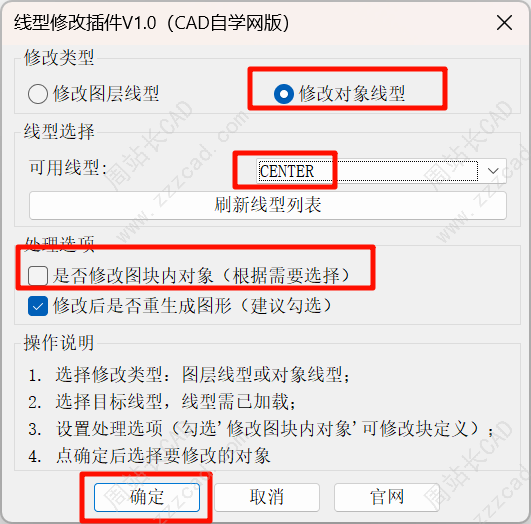Click instruction step 2 about 选择目标线型
The width and height of the screenshot is (531, 524).
coord(162,402)
